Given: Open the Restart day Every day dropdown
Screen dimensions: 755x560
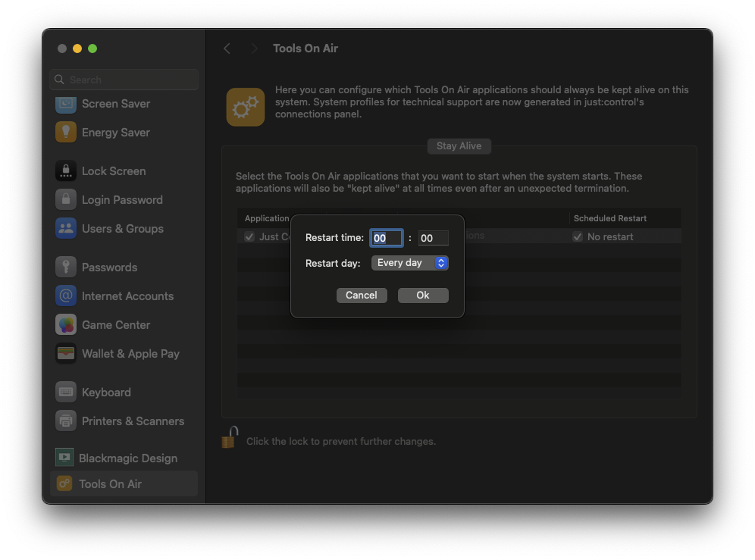Looking at the screenshot, I should [410, 263].
